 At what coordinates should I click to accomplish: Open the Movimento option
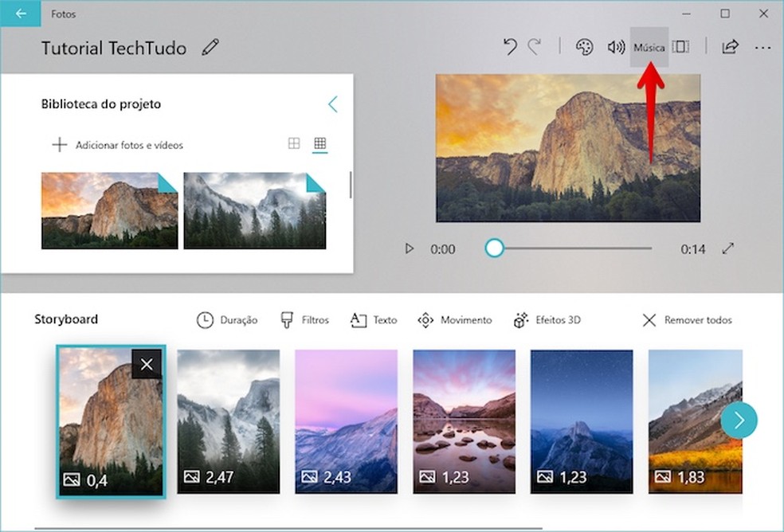[x=454, y=320]
